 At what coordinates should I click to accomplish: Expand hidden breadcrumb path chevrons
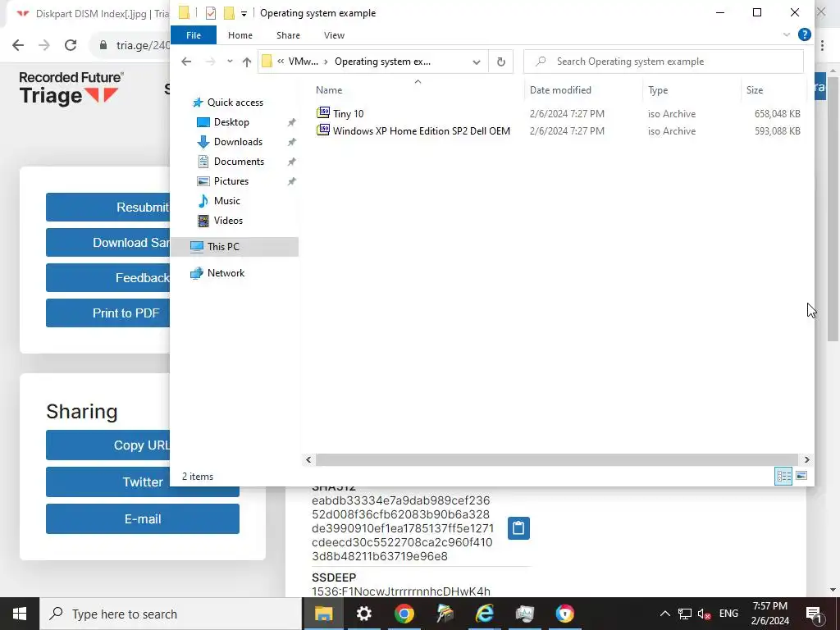click(281, 62)
